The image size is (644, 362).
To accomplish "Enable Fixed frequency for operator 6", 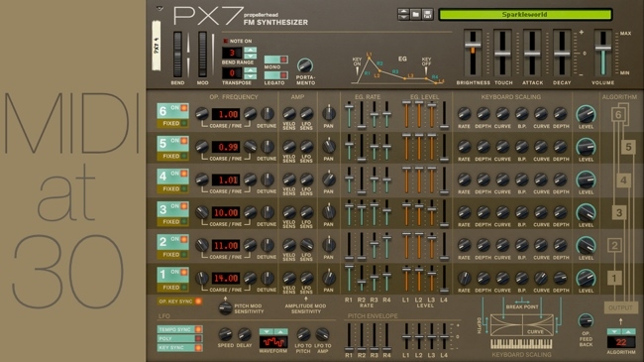I will [173, 123].
